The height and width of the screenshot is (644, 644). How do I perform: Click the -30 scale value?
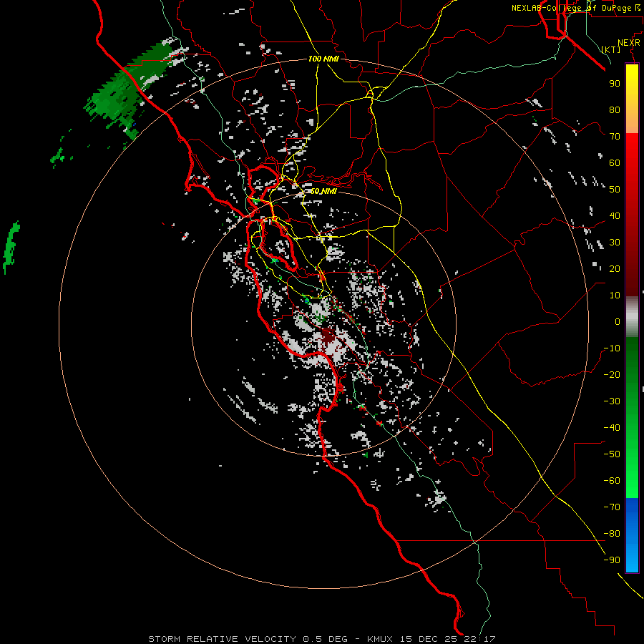click(612, 401)
